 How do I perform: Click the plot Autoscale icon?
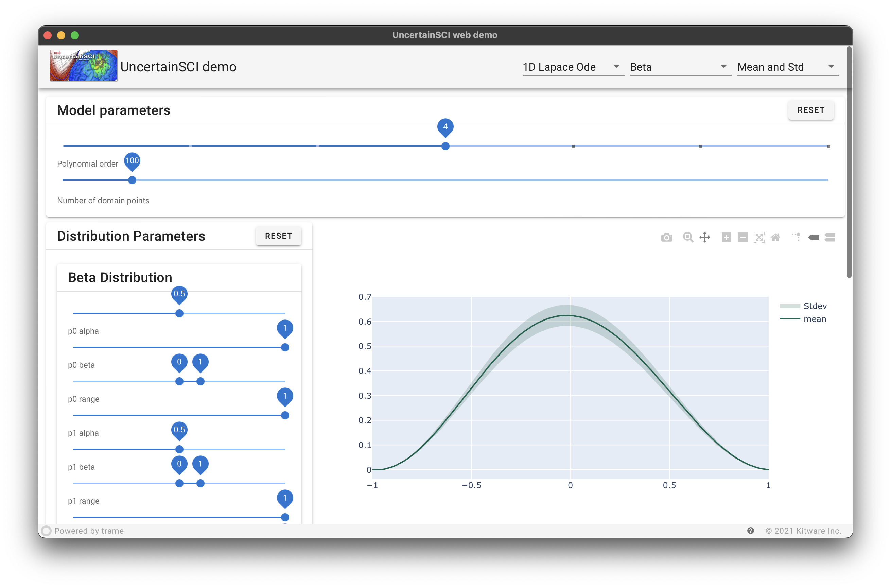pos(759,237)
